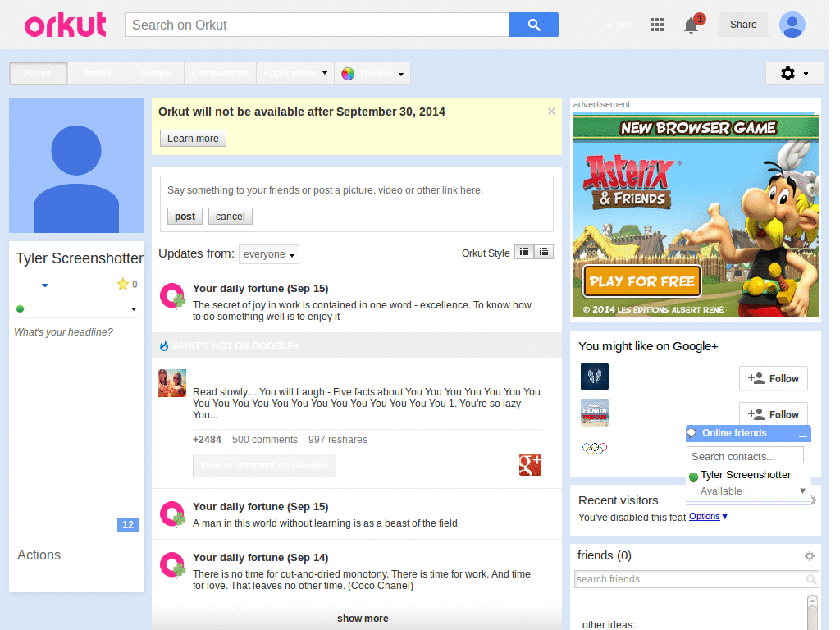Screen dimensions: 840x630
Task: Click the cancel button
Action: point(231,217)
